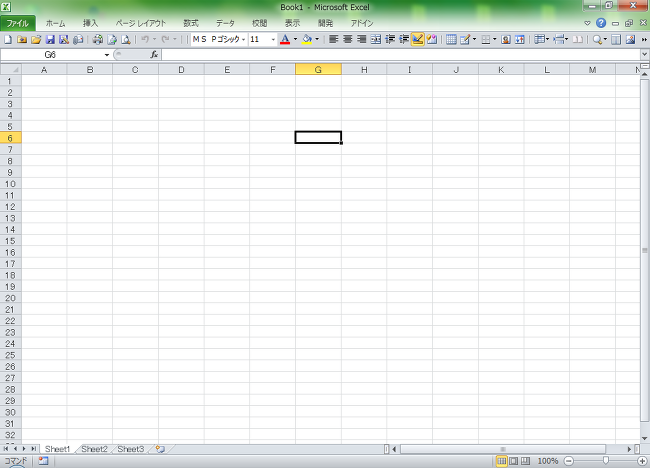Click the increase indent icon
Image resolution: width=650 pixels, height=468 pixels.
(x=404, y=39)
